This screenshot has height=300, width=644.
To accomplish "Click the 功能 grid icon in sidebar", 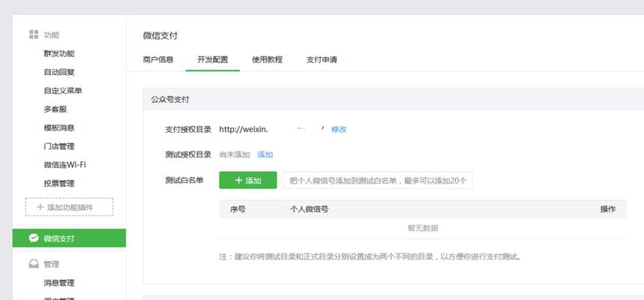I will pos(34,34).
